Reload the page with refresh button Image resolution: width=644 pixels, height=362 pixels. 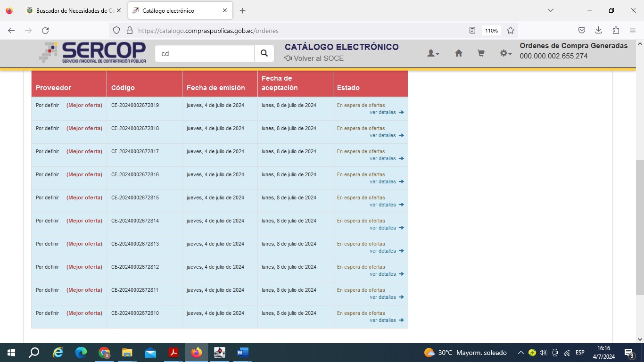click(45, 31)
